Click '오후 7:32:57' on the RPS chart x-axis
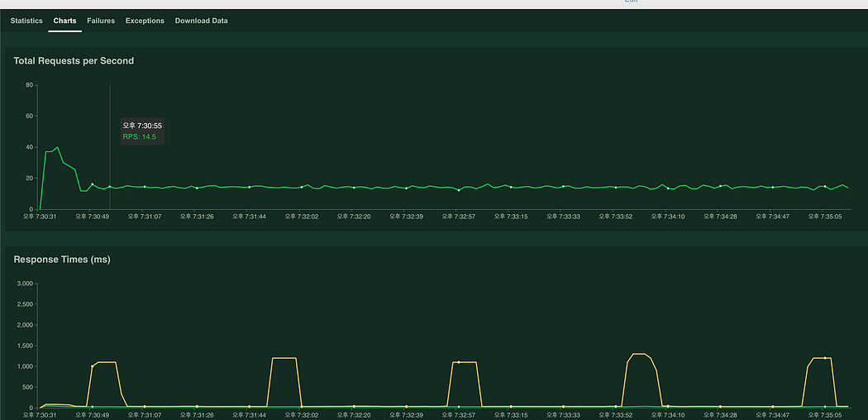 point(458,217)
